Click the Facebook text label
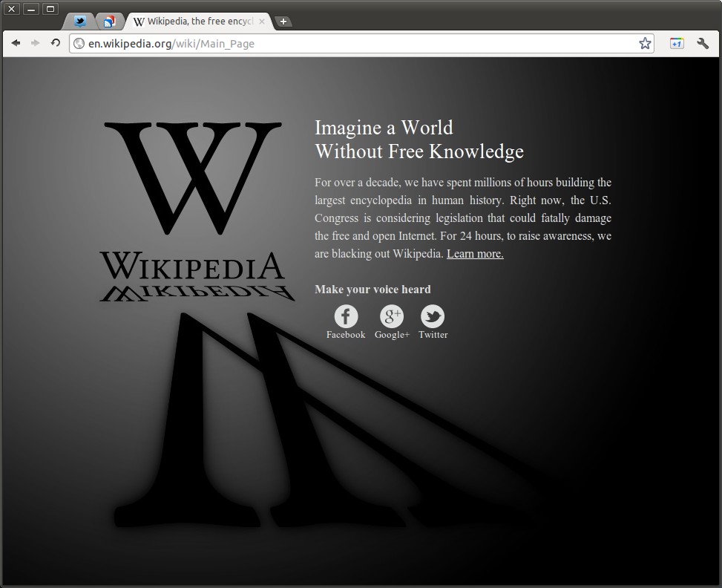Image resolution: width=722 pixels, height=588 pixels. [346, 335]
